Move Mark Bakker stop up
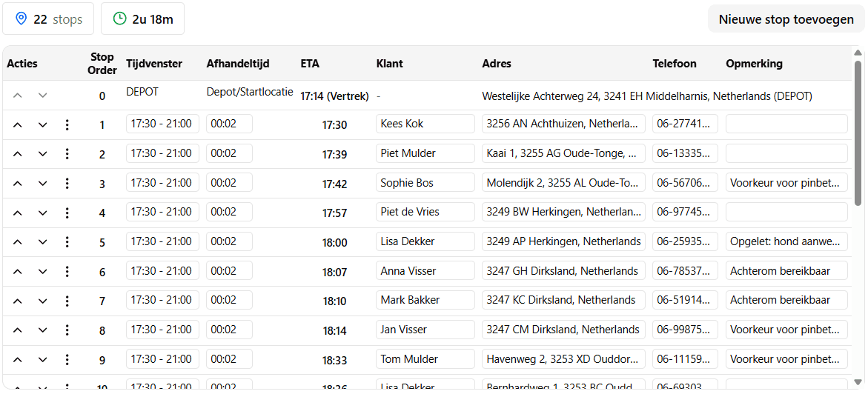Viewport: 868px width, 394px height. point(18,301)
